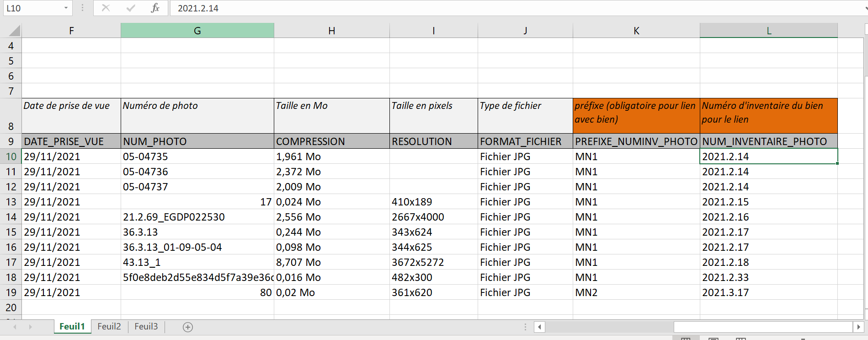
Task: Click the 2021.2.33 inventory cell
Action: point(769,277)
